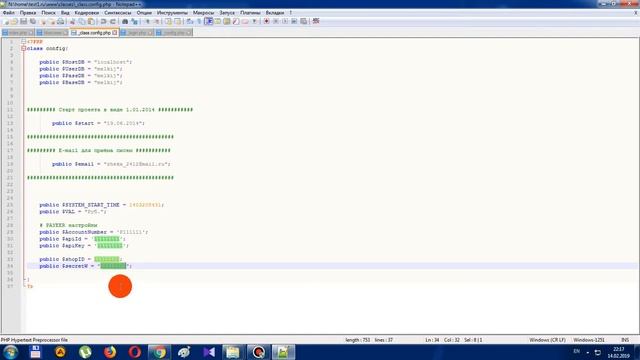Click the Copy toolbar icon
Image resolution: width=640 pixels, height=360 pixels.
pyautogui.click(x=82, y=21)
